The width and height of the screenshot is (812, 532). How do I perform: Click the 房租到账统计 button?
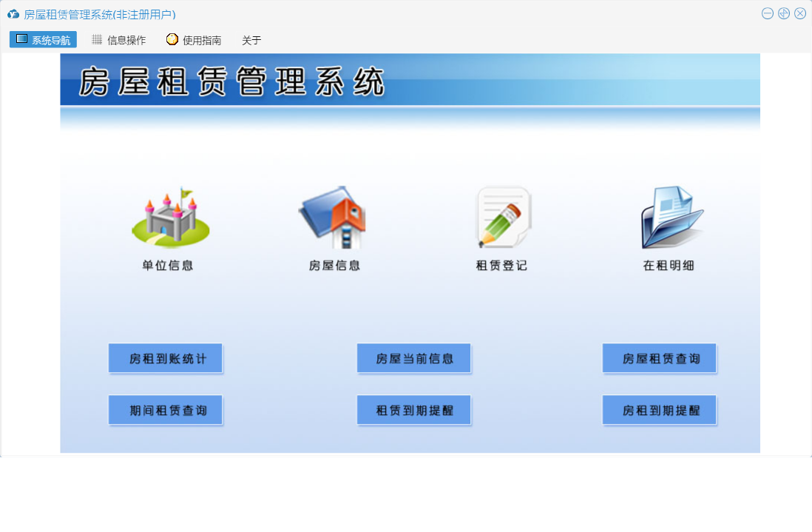click(x=166, y=358)
